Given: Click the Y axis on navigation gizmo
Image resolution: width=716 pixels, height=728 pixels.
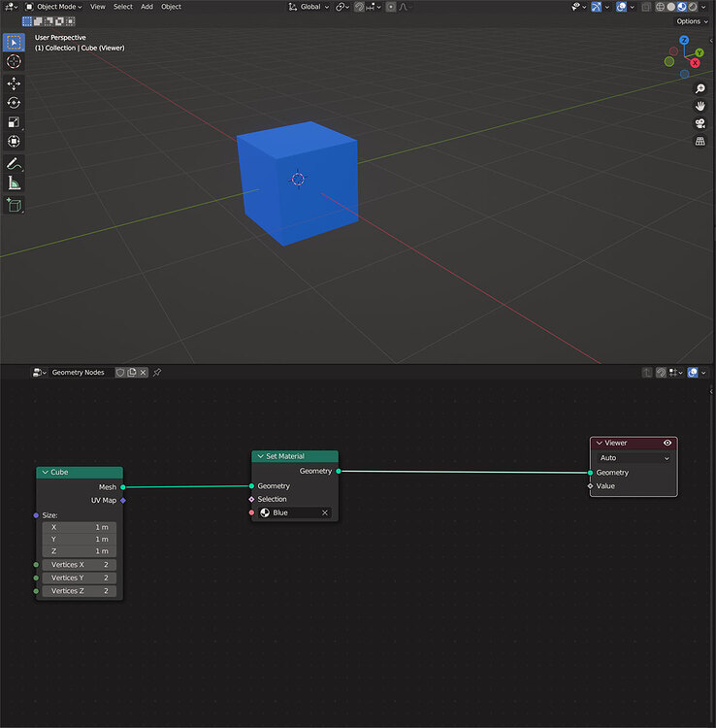Looking at the screenshot, I should pos(700,53).
